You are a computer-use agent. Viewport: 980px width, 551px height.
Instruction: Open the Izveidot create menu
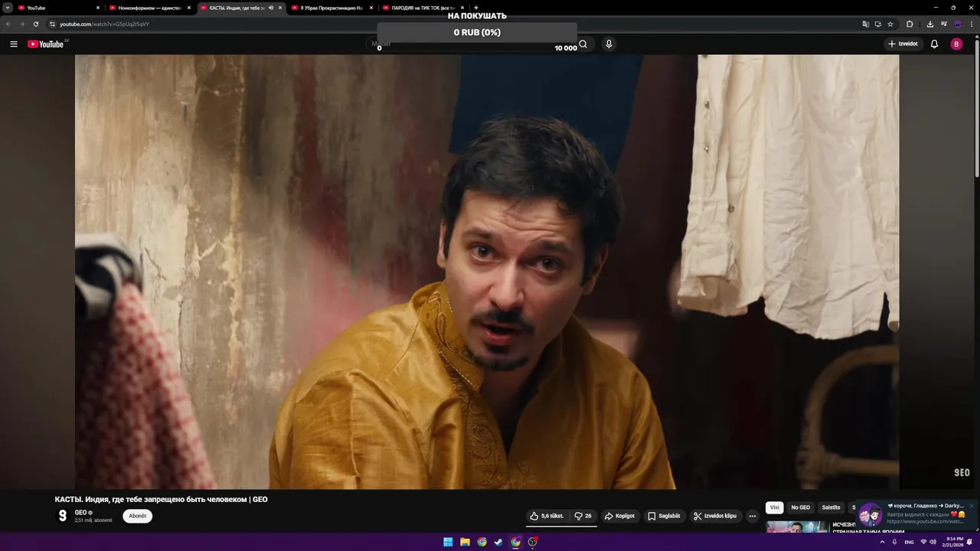pyautogui.click(x=903, y=44)
